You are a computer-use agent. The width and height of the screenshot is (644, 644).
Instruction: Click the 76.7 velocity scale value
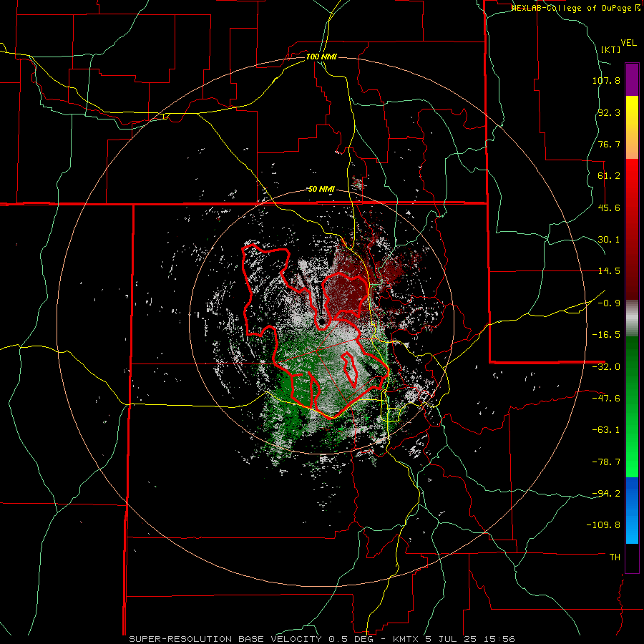point(609,144)
